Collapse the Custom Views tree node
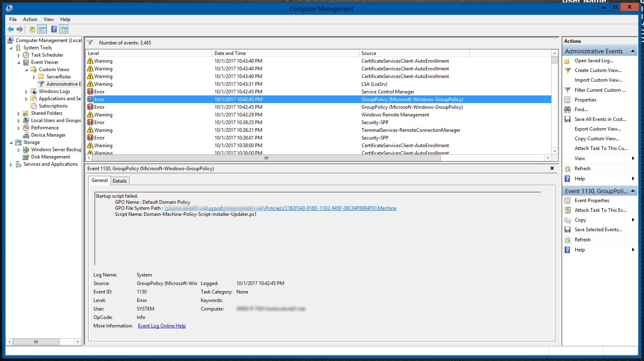The image size is (644, 361). (x=26, y=70)
